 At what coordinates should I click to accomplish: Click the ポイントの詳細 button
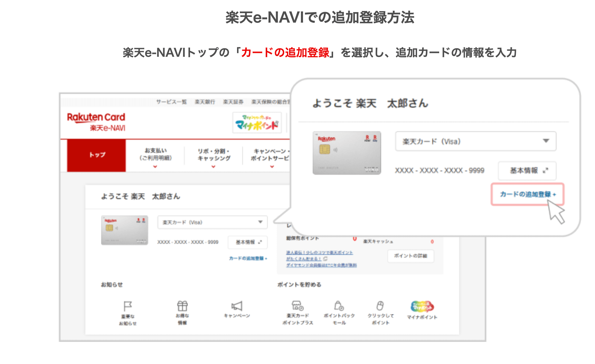click(410, 256)
